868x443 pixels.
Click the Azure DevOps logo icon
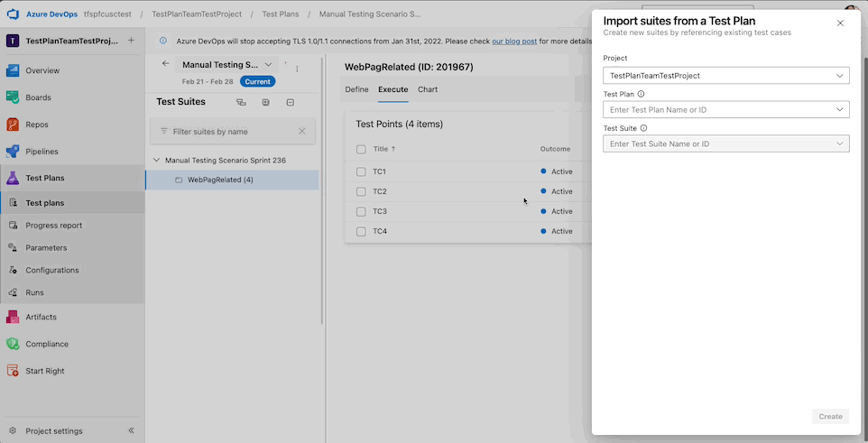click(x=12, y=14)
